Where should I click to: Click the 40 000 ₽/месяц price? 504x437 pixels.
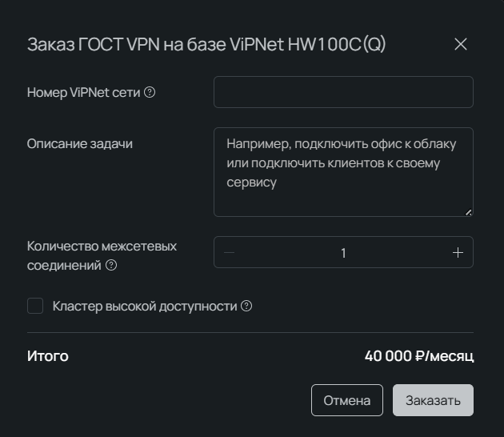click(x=419, y=356)
